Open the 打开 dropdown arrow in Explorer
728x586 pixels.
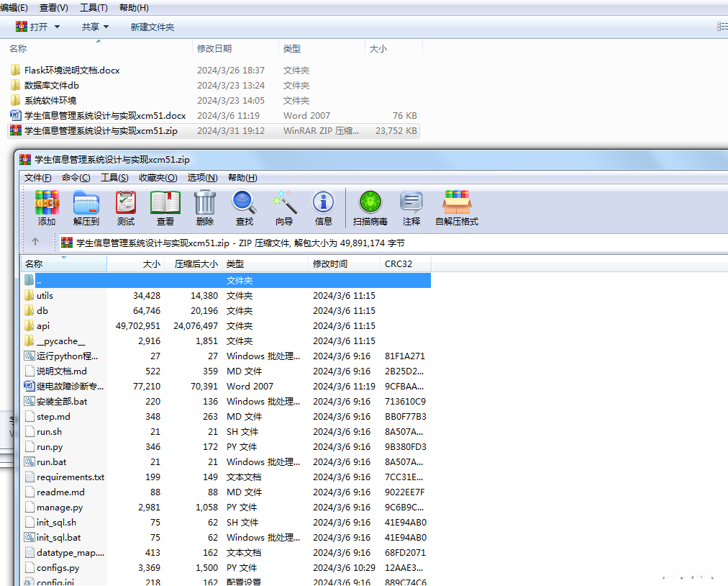[57, 27]
